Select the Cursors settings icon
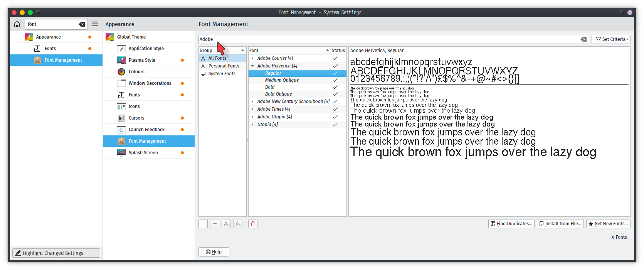The width and height of the screenshot is (644, 270). point(121,118)
